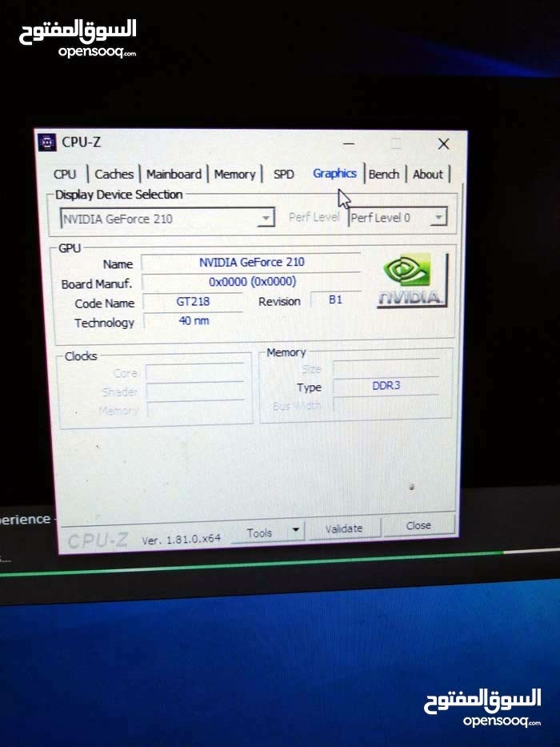Click the empty Core clock field
The image size is (560, 747).
[x=194, y=372]
